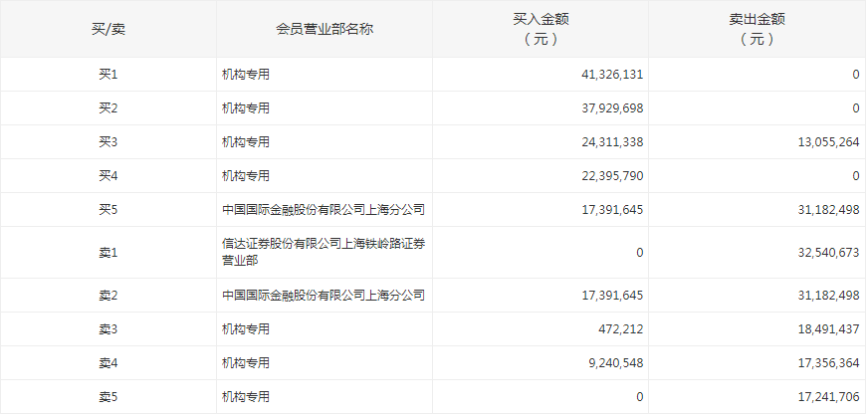Select the 卖1 row label

click(108, 253)
